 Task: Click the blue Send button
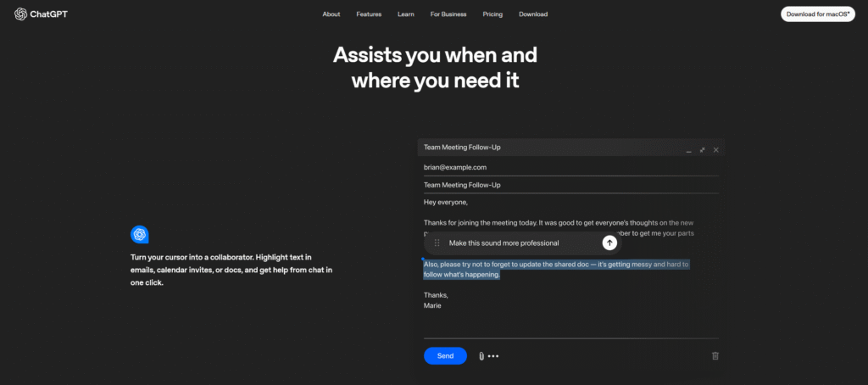pyautogui.click(x=445, y=356)
